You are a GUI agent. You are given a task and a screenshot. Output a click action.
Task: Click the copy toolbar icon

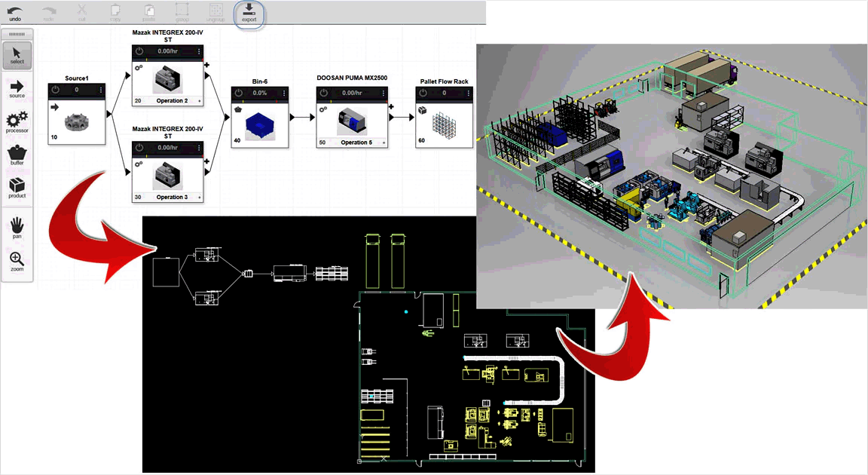[115, 14]
